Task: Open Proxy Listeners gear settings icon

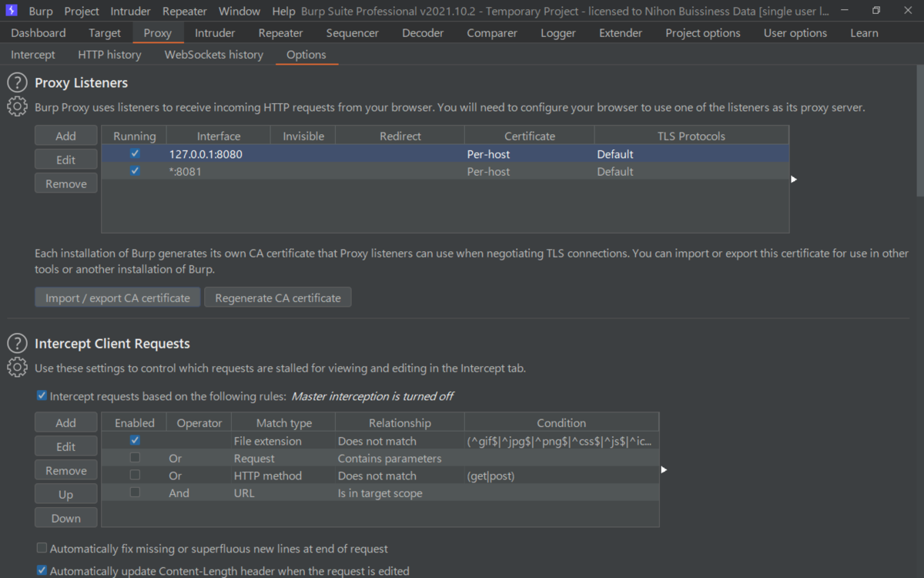Action: 17,107
